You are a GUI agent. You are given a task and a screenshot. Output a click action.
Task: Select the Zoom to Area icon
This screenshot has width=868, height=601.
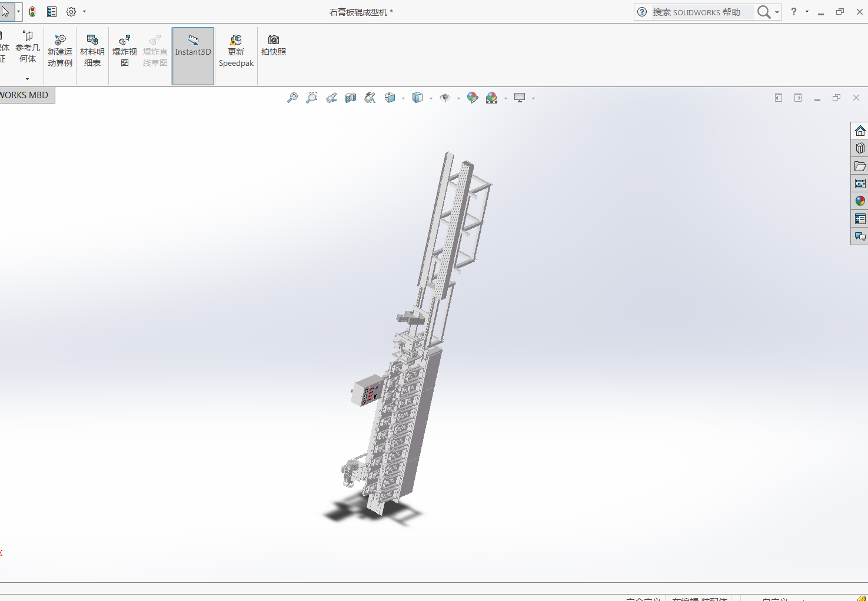(312, 98)
